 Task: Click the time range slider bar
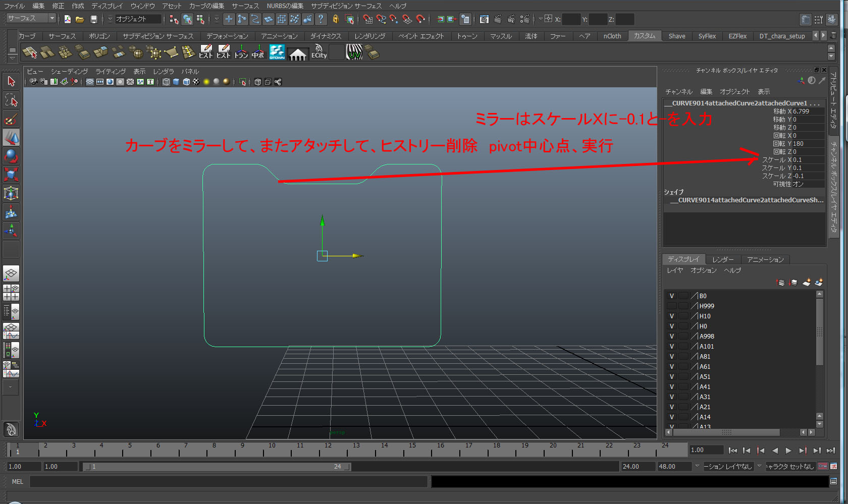[x=217, y=467]
